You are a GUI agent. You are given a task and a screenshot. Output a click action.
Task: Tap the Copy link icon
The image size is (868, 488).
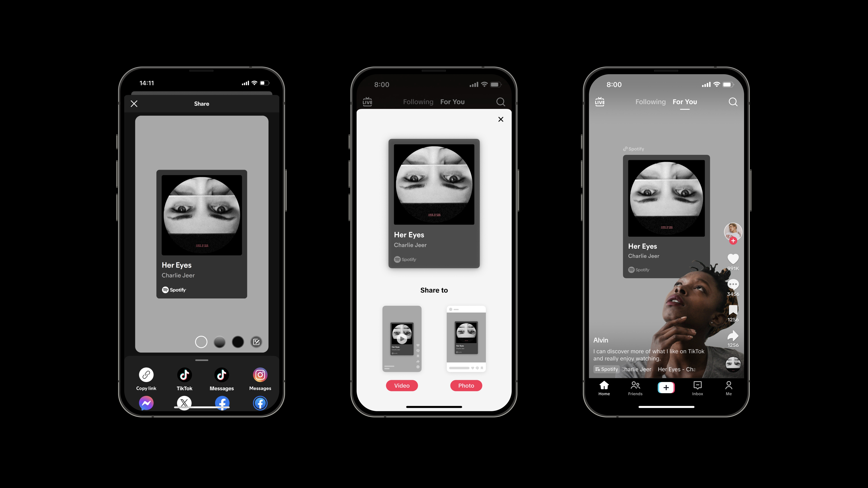coord(147,374)
